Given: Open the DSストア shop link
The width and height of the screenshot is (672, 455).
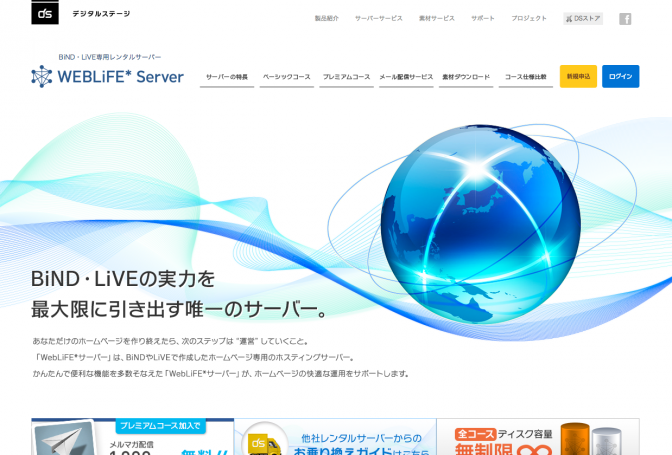Looking at the screenshot, I should click(x=583, y=19).
